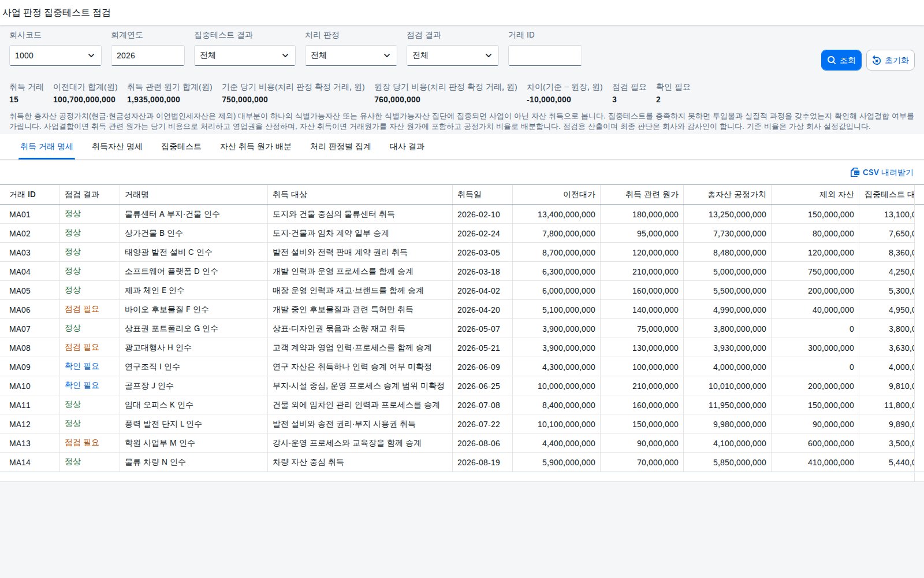Sort by the 총자산 공정가치 column header
The height and width of the screenshot is (578, 924).
pyautogui.click(x=728, y=195)
